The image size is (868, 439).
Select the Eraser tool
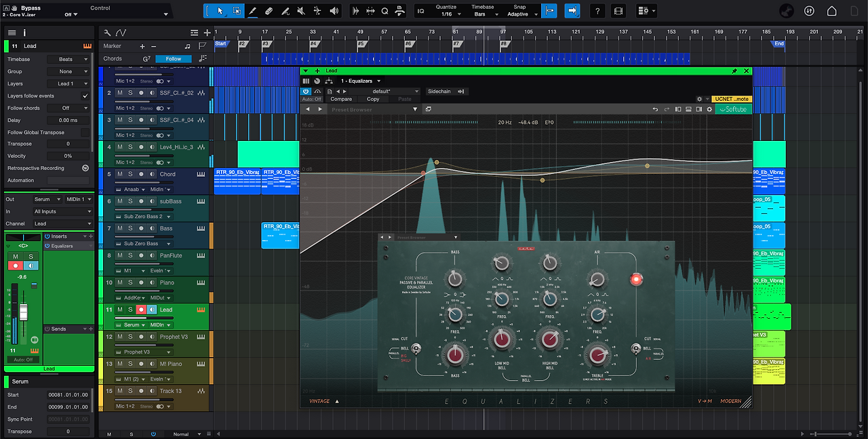point(269,11)
